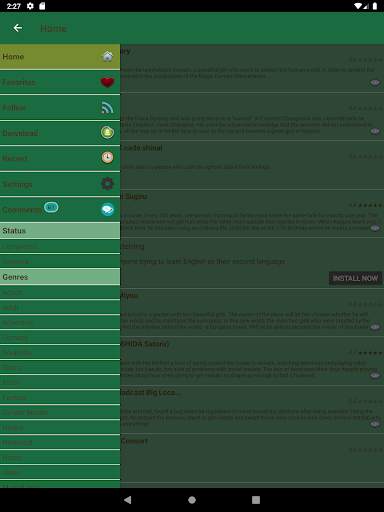The height and width of the screenshot is (512, 384).
Task: Tap the chat bubble Community icon
Action: point(107,209)
